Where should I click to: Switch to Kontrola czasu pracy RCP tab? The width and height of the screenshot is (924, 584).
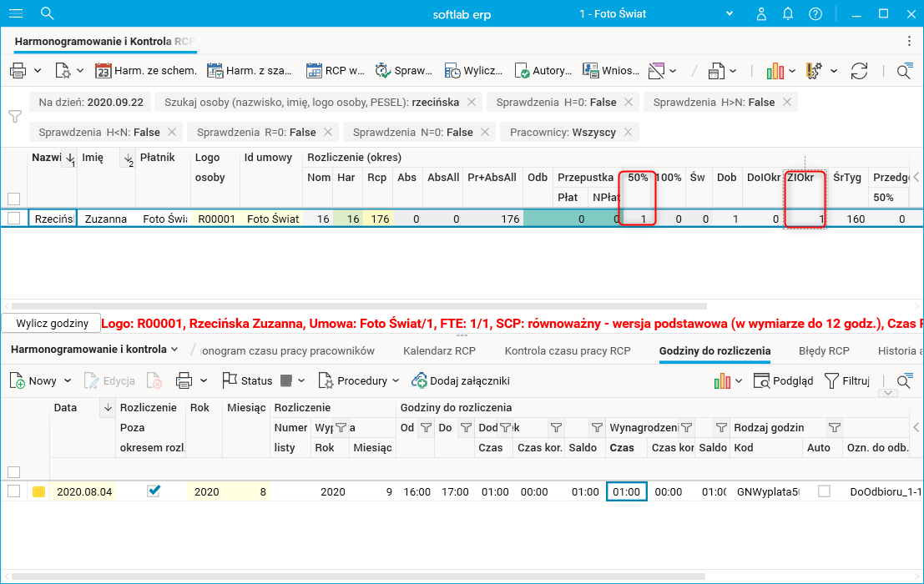(568, 351)
